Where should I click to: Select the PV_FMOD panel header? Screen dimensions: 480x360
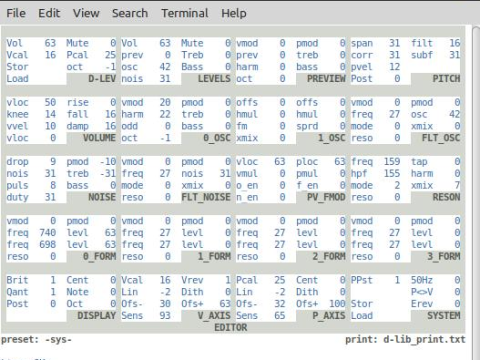click(326, 197)
